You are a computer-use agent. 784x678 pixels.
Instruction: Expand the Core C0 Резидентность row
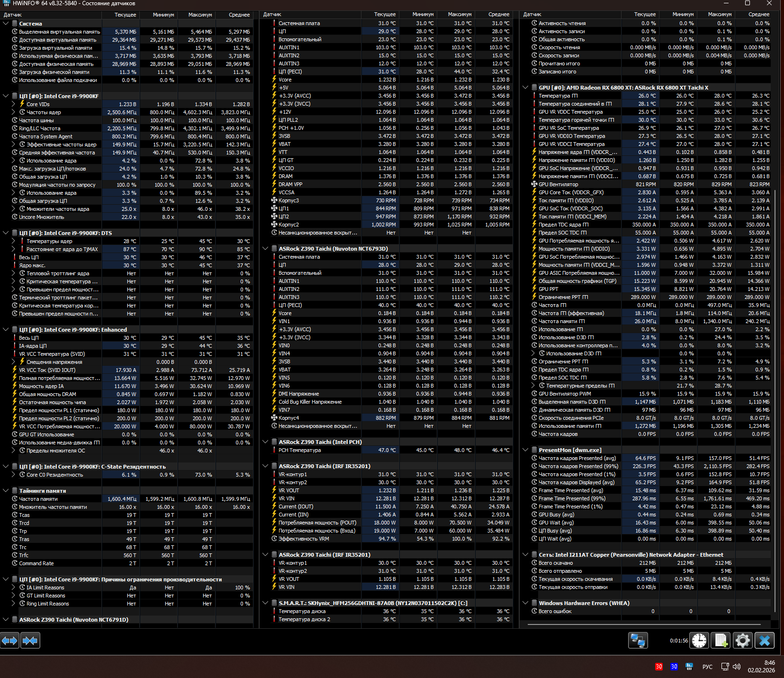[x=14, y=475]
